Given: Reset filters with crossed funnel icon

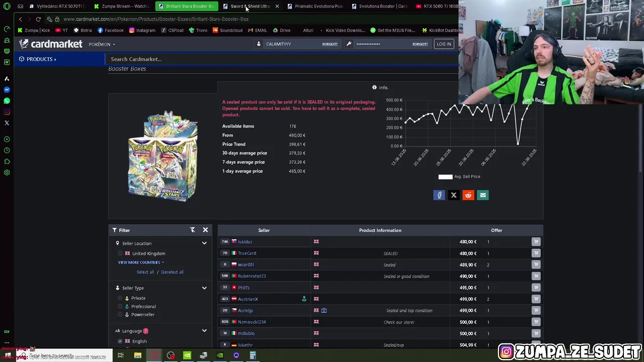Looking at the screenshot, I should point(192,230).
